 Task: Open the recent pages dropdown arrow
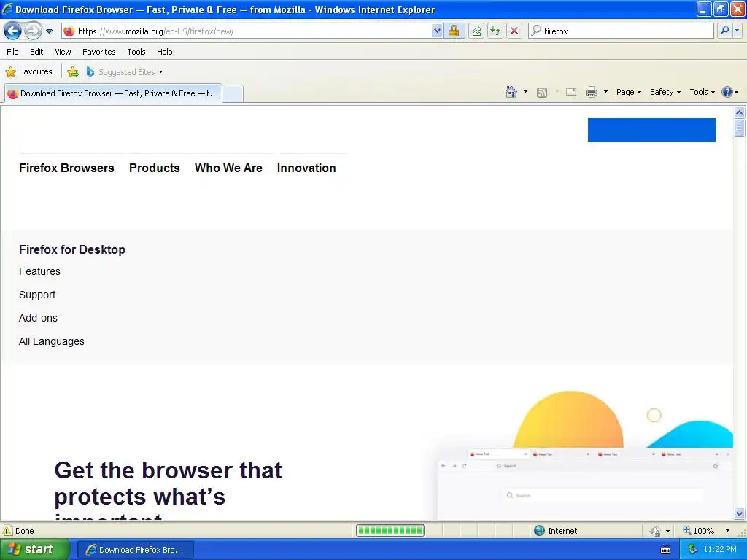(49, 31)
